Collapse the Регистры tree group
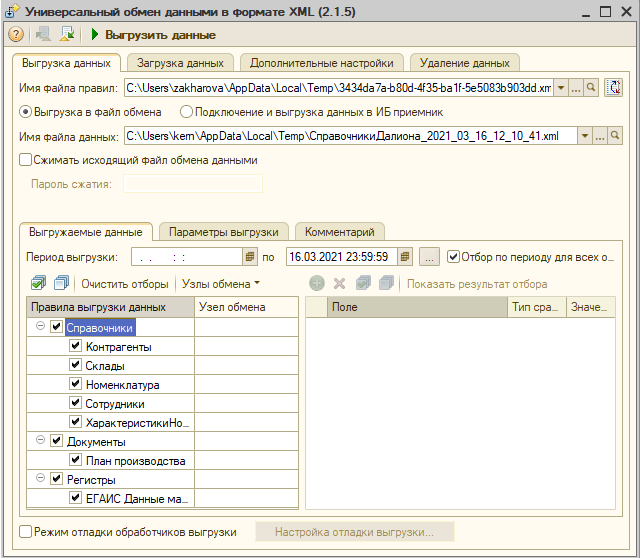This screenshot has height=558, width=640. coord(40,478)
